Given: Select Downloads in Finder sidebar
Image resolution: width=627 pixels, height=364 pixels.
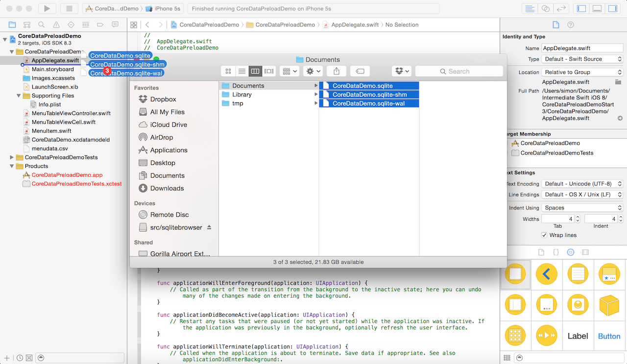Looking at the screenshot, I should click(167, 188).
